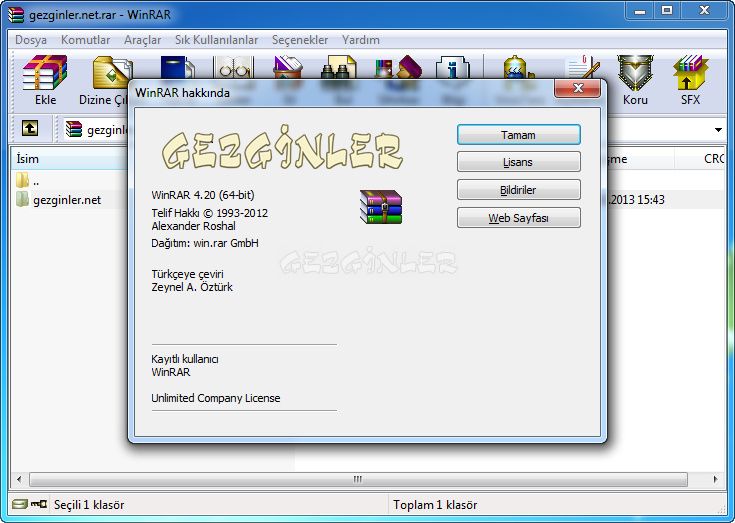Image resolution: width=735 pixels, height=523 pixels.
Task: Click the 'WinRAR 4.20 (64-bit)' text
Action: coord(203,195)
